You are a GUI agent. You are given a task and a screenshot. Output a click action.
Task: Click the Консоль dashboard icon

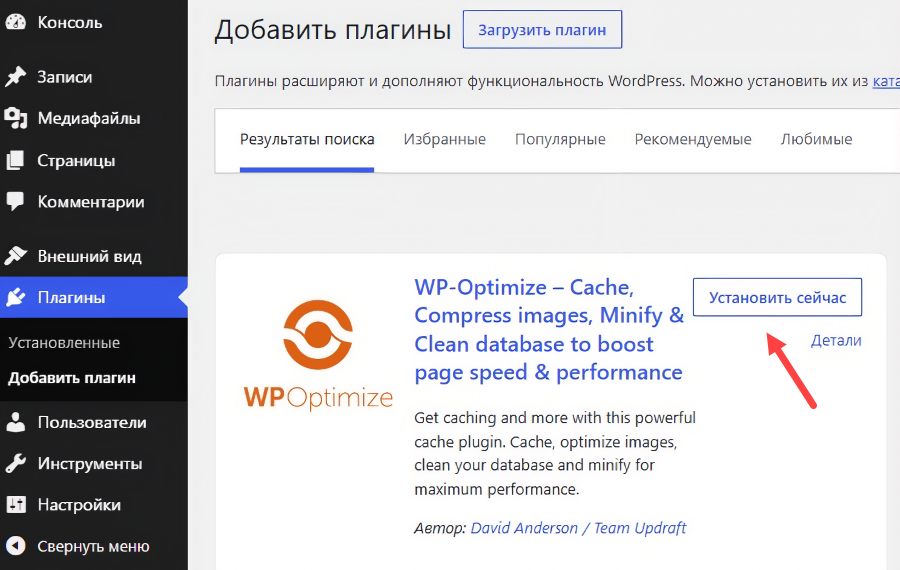pyautogui.click(x=15, y=22)
